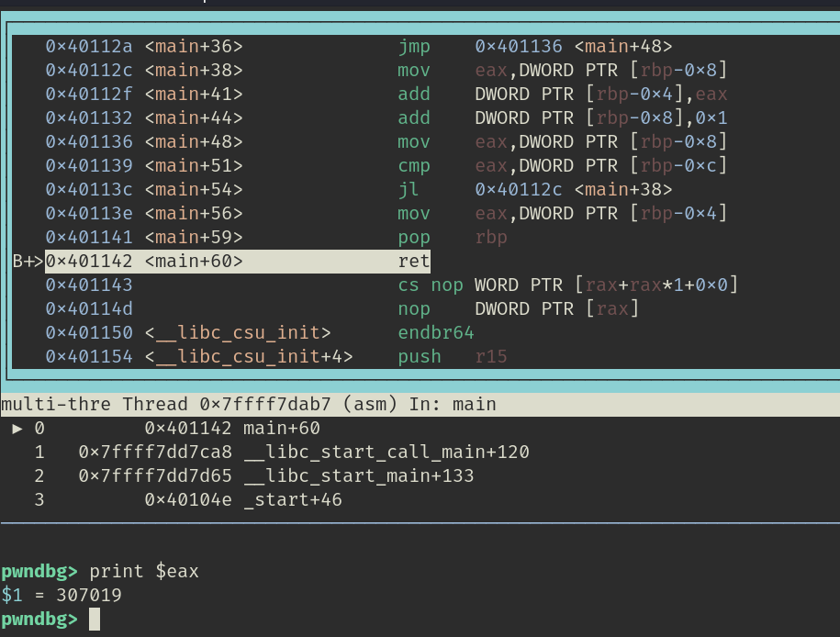Select the mov line at main+48
The image size is (840, 637).
coord(386,142)
